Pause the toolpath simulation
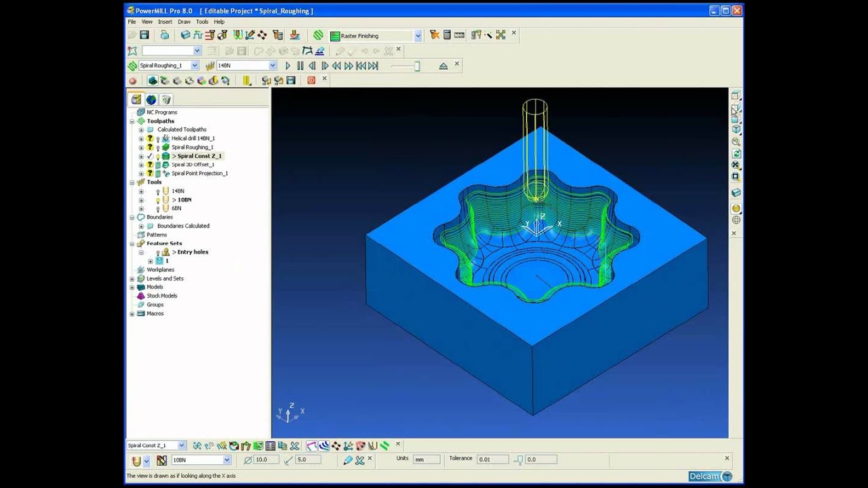Screen dimensions: 868x488 click(x=300, y=66)
